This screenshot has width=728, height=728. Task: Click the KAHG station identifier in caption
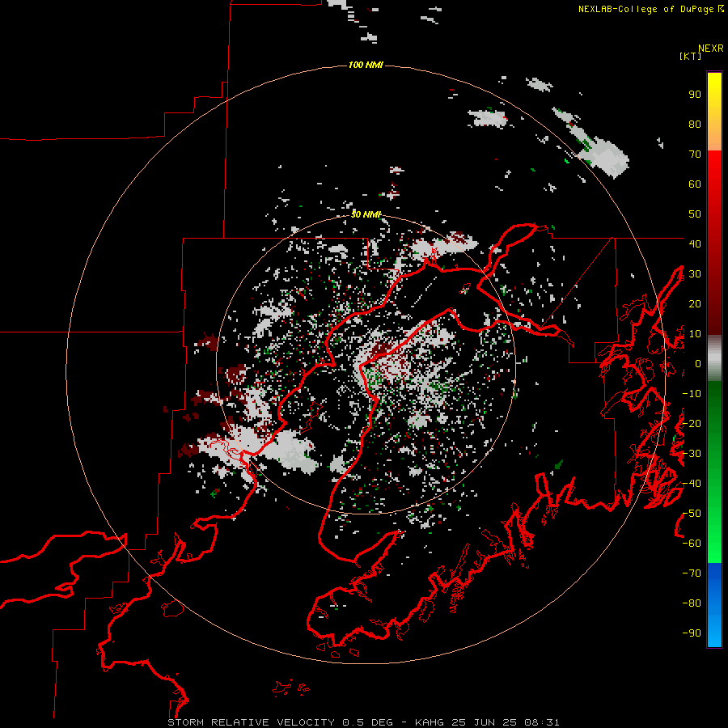click(x=430, y=722)
